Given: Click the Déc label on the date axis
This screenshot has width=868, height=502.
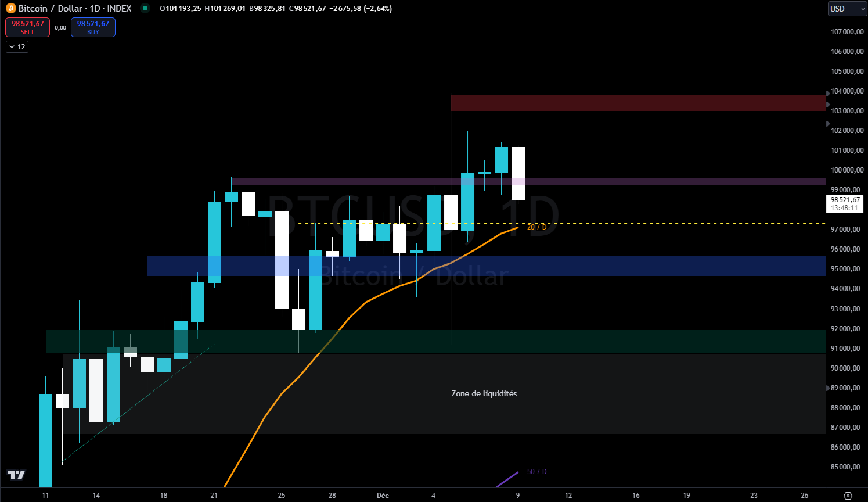Looking at the screenshot, I should coord(383,496).
